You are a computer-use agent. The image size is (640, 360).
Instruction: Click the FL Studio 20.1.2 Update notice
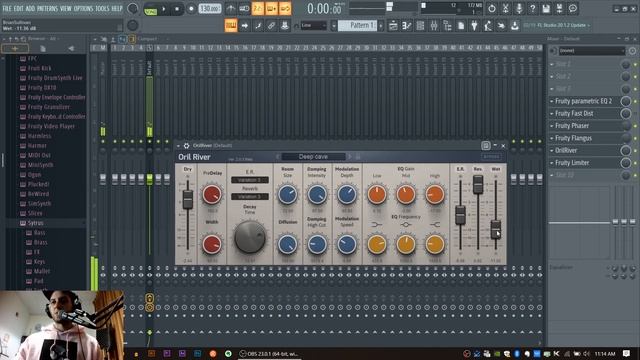[x=556, y=25]
